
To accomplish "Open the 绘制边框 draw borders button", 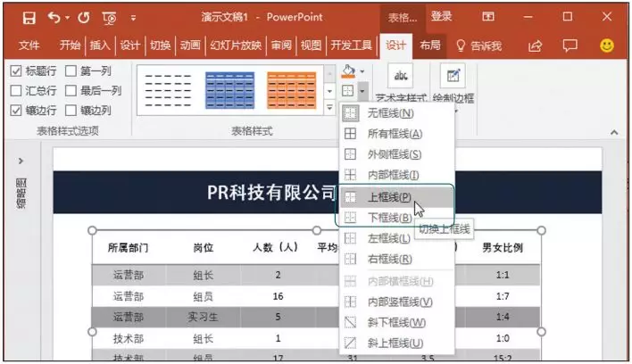I will (453, 83).
